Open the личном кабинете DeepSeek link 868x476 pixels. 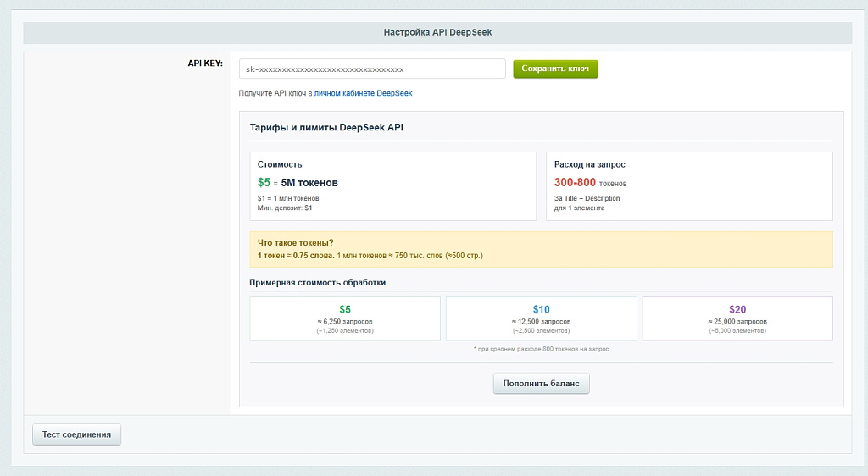363,93
